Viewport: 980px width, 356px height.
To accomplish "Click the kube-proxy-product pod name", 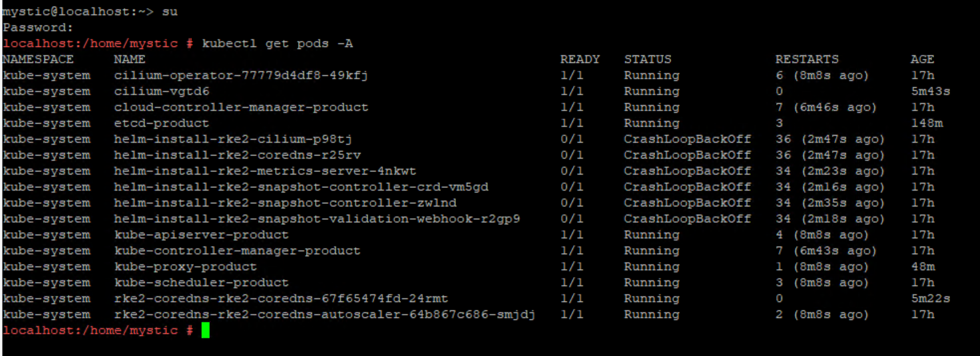I will click(185, 266).
